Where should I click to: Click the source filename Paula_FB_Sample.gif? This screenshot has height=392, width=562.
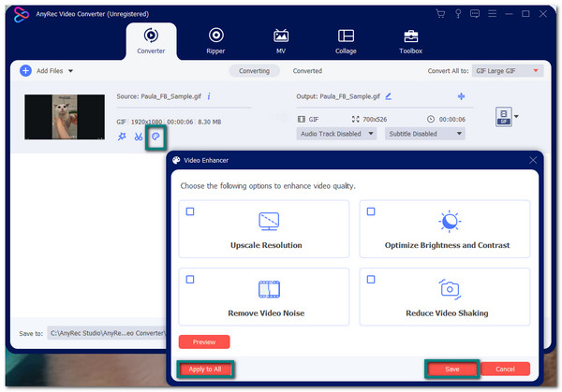click(x=170, y=96)
